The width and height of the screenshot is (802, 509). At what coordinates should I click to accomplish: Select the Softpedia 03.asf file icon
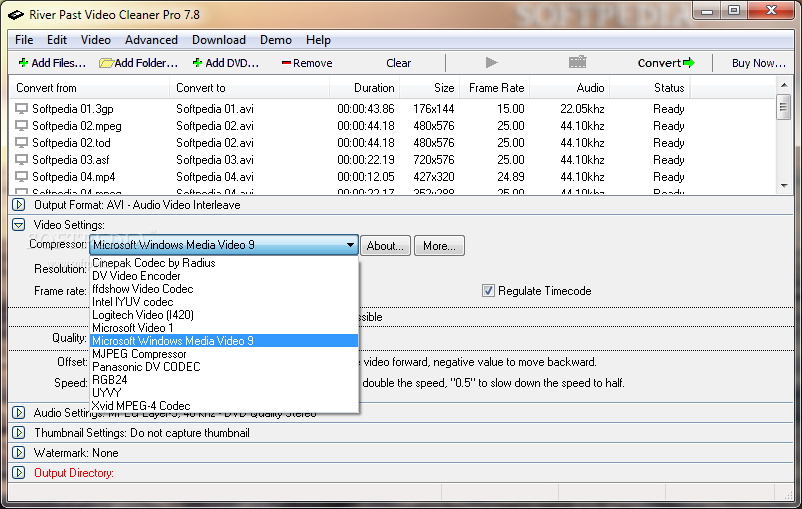(21, 160)
